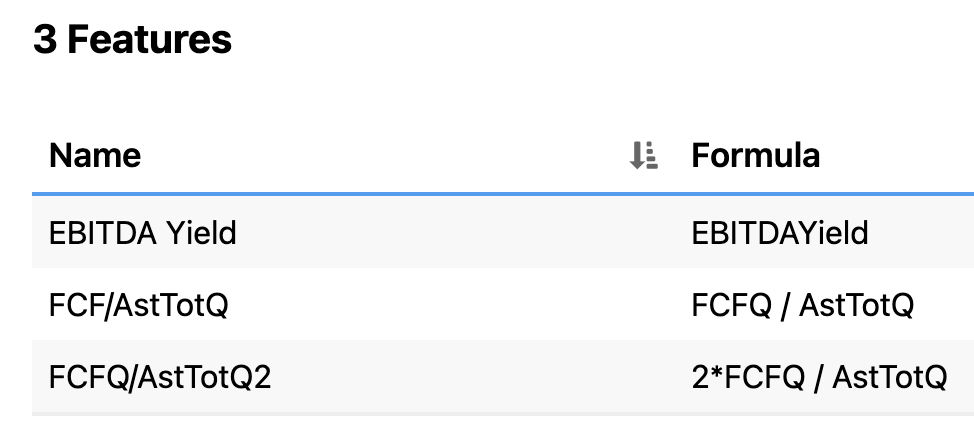Click blank header space between Name and sort icon
The height and width of the screenshot is (436, 974).
[x=385, y=155]
